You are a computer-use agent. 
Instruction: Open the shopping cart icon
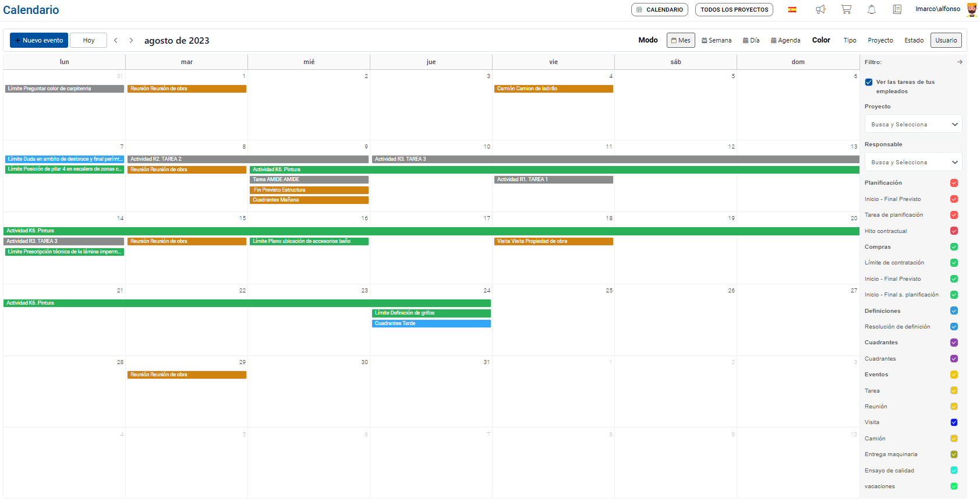click(846, 9)
